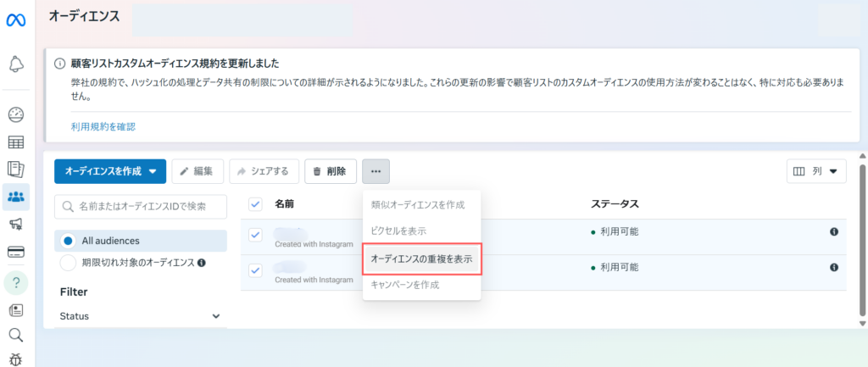The width and height of the screenshot is (868, 367).
Task: Open help question mark icon
Action: (x=15, y=281)
